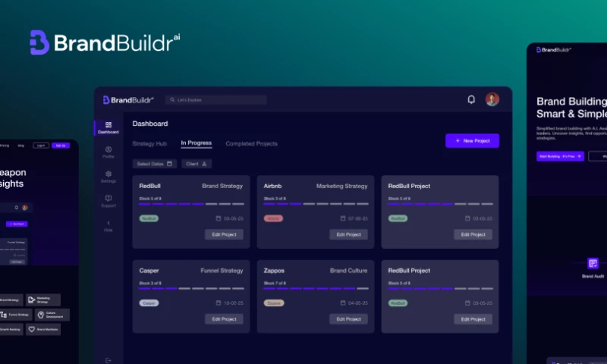Click the red Airbnb client tag
Image resolution: width=607 pixels, height=364 pixels.
click(x=273, y=218)
